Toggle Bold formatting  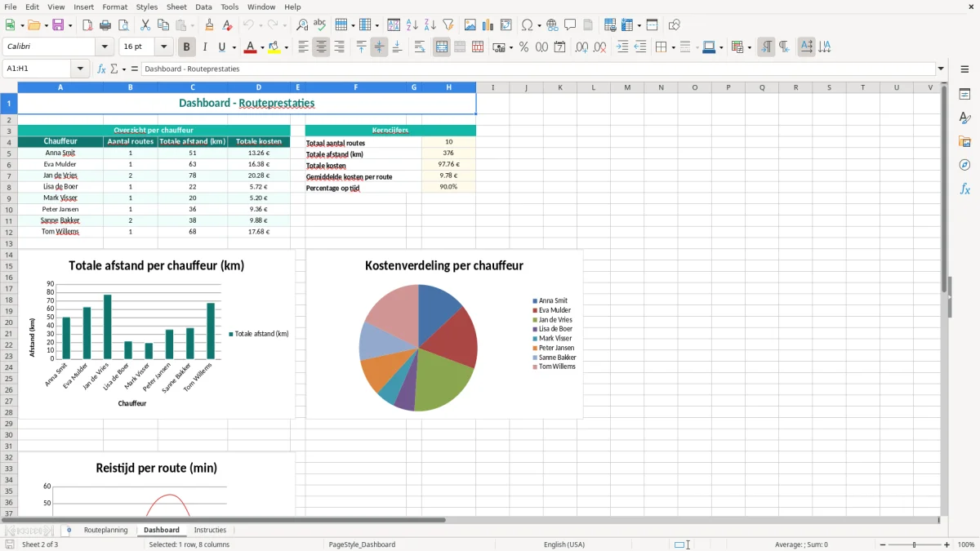187,47
